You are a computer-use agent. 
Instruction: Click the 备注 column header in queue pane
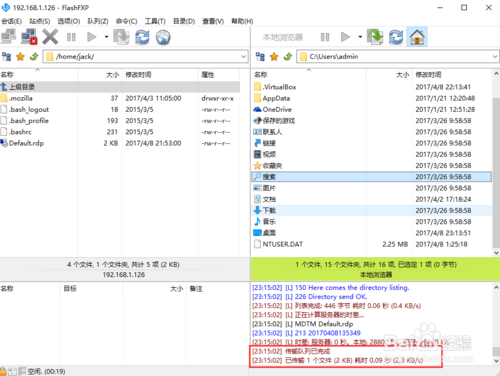pos(196,289)
